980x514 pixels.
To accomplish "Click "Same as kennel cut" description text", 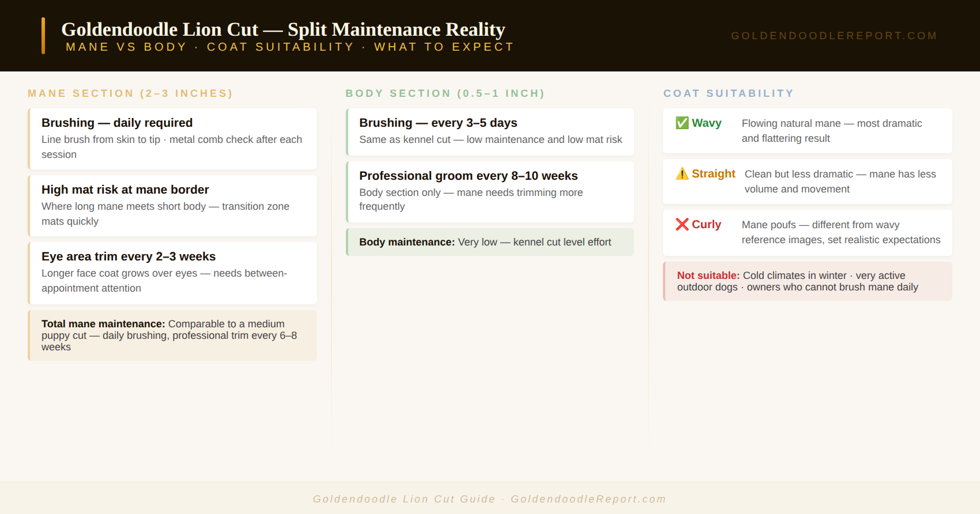I will (491, 139).
